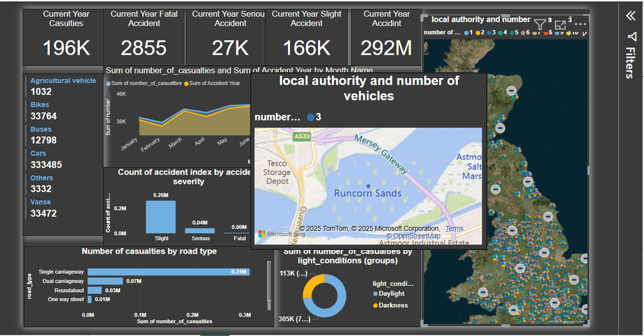Image resolution: width=644 pixels, height=336 pixels.
Task: Toggle Sum of number_of_casualties legend series
Action: [144, 84]
